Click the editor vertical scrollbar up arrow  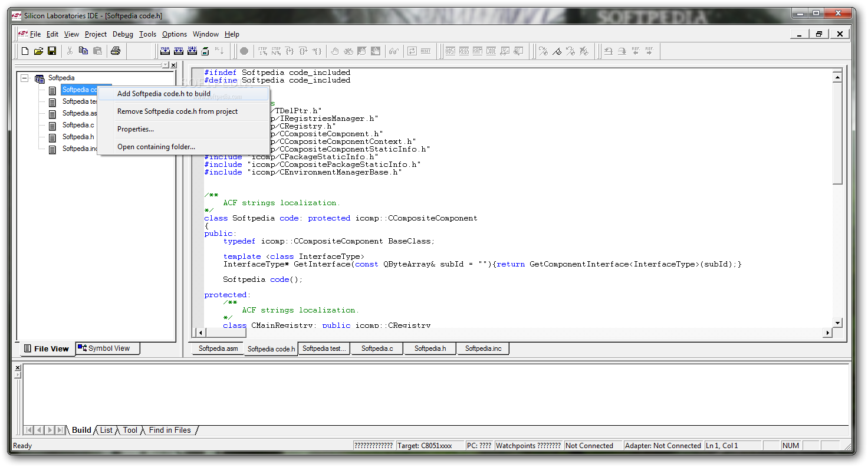click(x=837, y=77)
